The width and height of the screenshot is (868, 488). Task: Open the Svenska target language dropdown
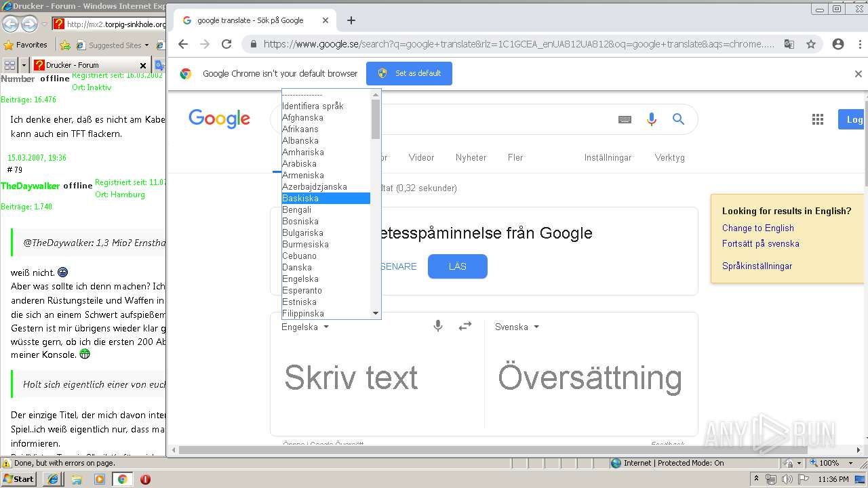(517, 327)
